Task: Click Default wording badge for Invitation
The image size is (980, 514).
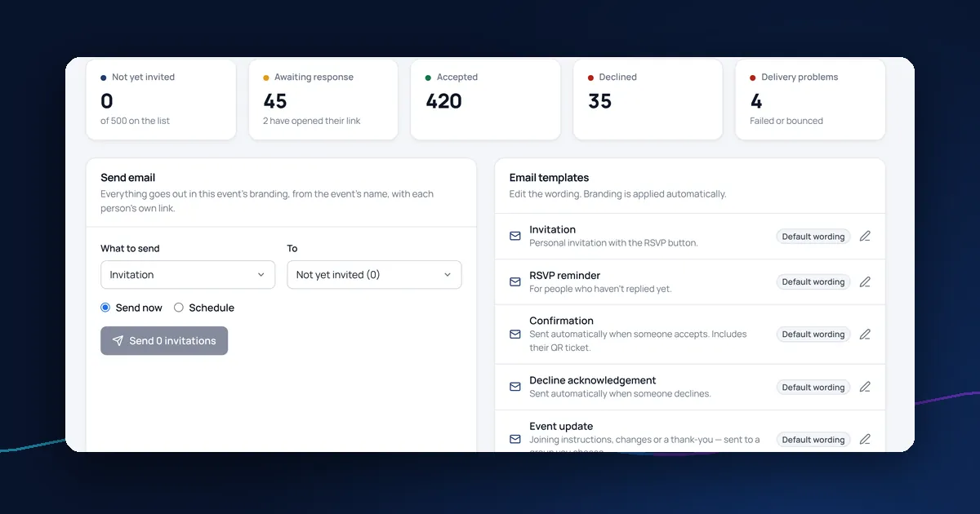Action: (x=813, y=237)
